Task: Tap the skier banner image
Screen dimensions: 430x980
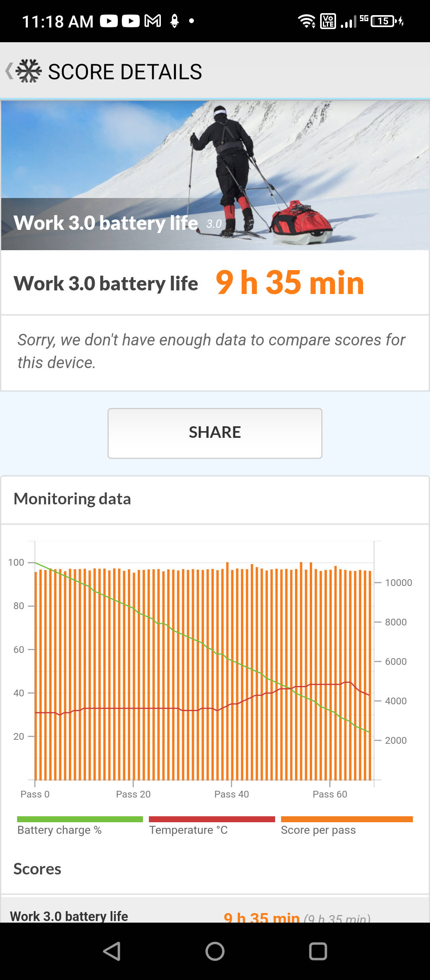Action: (215, 175)
